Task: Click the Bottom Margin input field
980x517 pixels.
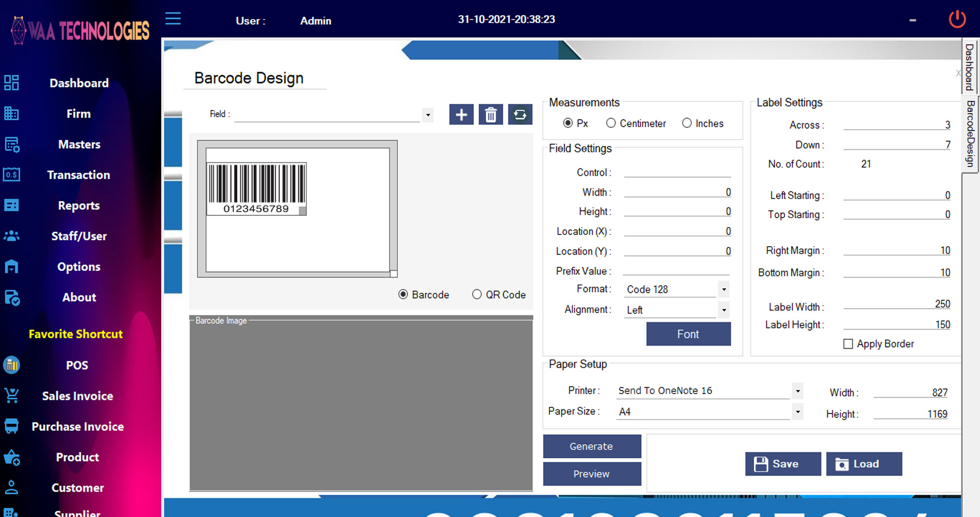Action: click(897, 272)
